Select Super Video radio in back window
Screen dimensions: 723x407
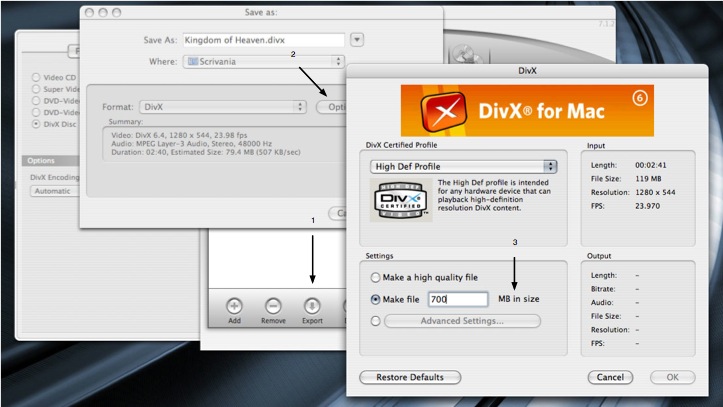click(36, 89)
